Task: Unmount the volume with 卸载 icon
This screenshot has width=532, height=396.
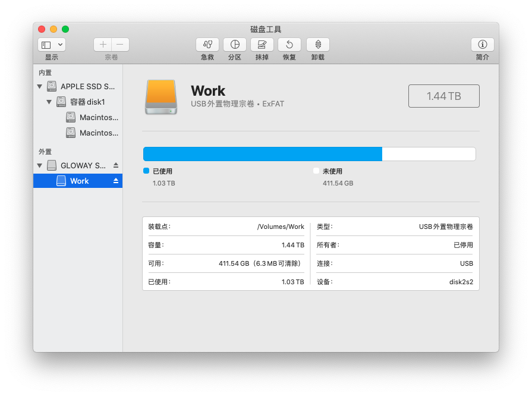Action: click(x=318, y=45)
